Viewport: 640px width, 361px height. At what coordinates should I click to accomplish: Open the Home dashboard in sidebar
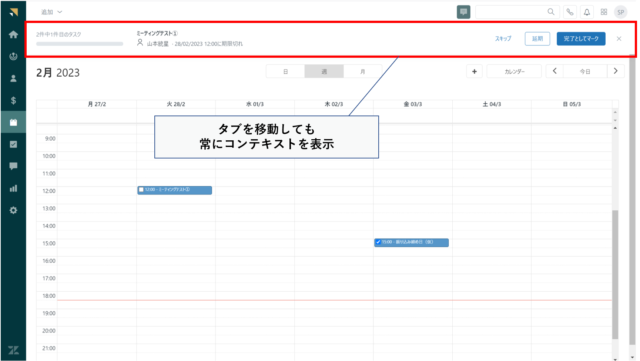pyautogui.click(x=13, y=35)
